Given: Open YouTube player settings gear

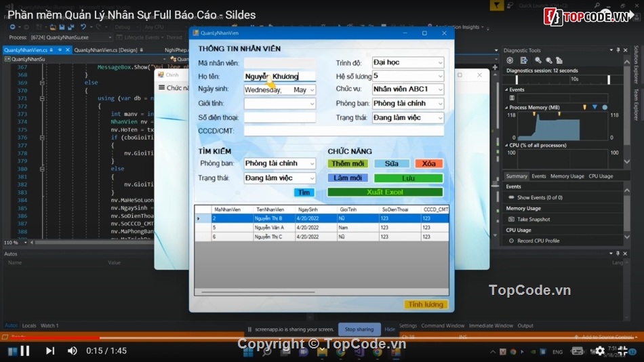Looking at the screenshot, I should pyautogui.click(x=599, y=350).
